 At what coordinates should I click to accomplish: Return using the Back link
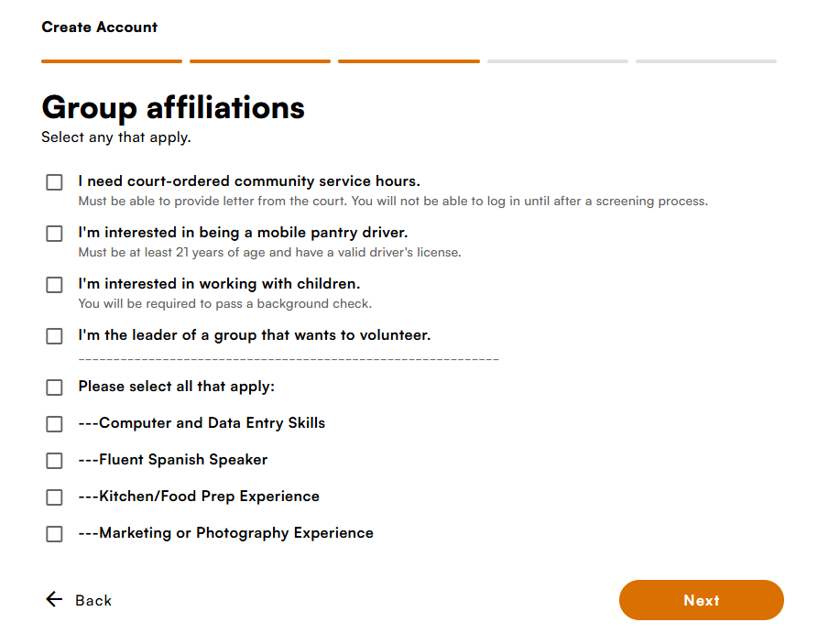pyautogui.click(x=79, y=600)
